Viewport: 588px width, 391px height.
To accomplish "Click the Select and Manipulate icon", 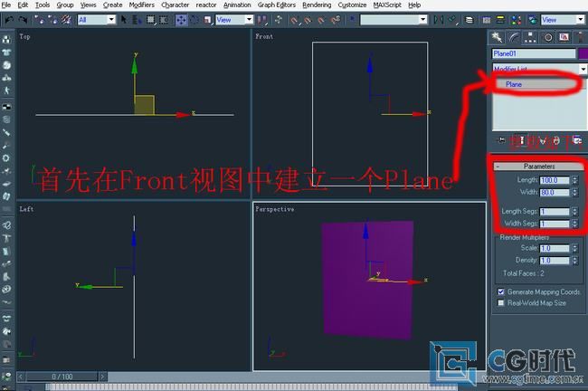I will pyautogui.click(x=279, y=20).
